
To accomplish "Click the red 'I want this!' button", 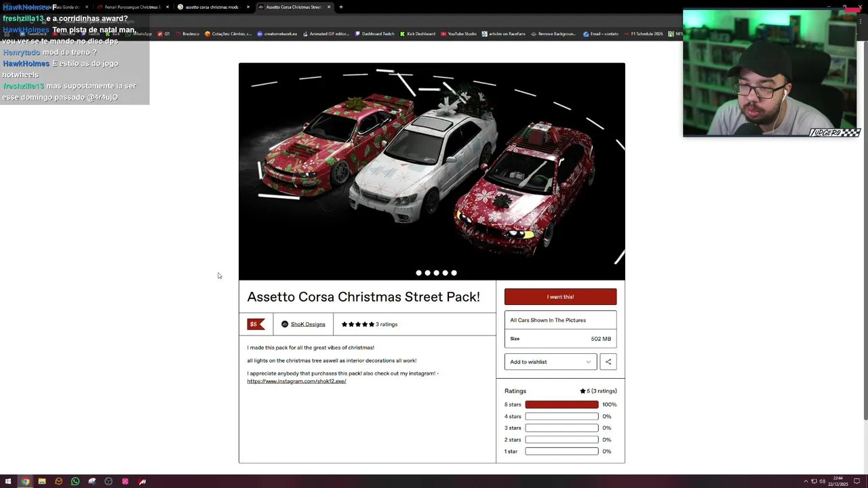I will click(x=560, y=297).
